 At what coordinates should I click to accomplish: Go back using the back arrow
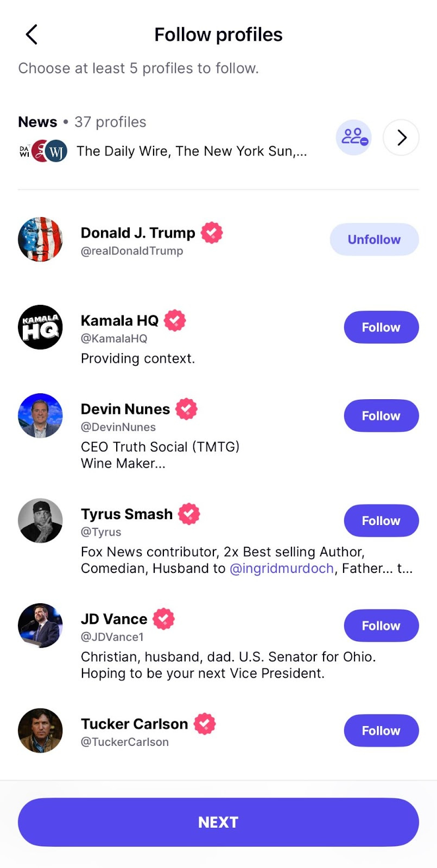[31, 35]
